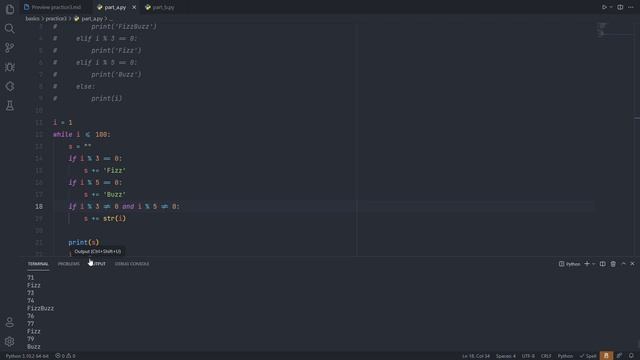Split the editor to the right
640x360 pixels.
tap(620, 7)
